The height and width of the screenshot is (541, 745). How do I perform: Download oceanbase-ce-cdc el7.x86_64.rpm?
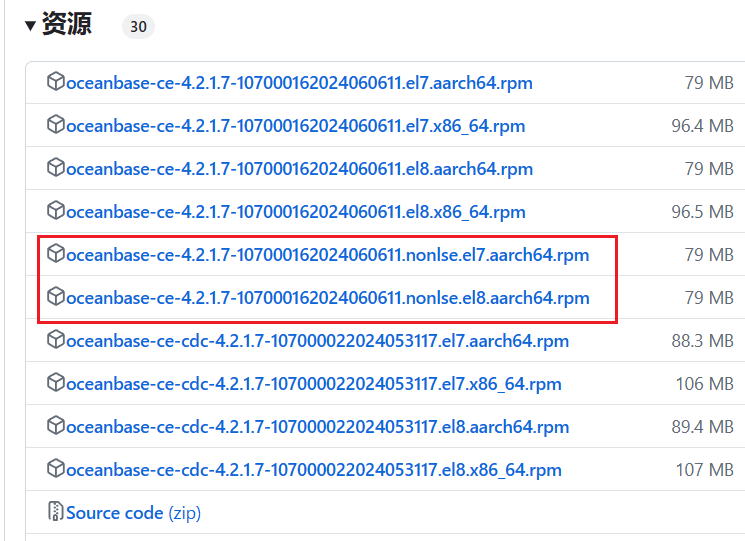314,384
